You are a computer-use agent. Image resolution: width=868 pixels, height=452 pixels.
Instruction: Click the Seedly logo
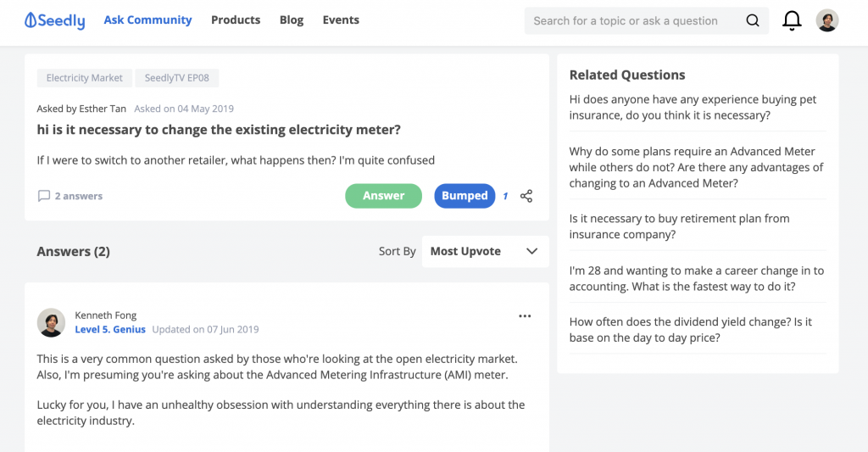55,20
